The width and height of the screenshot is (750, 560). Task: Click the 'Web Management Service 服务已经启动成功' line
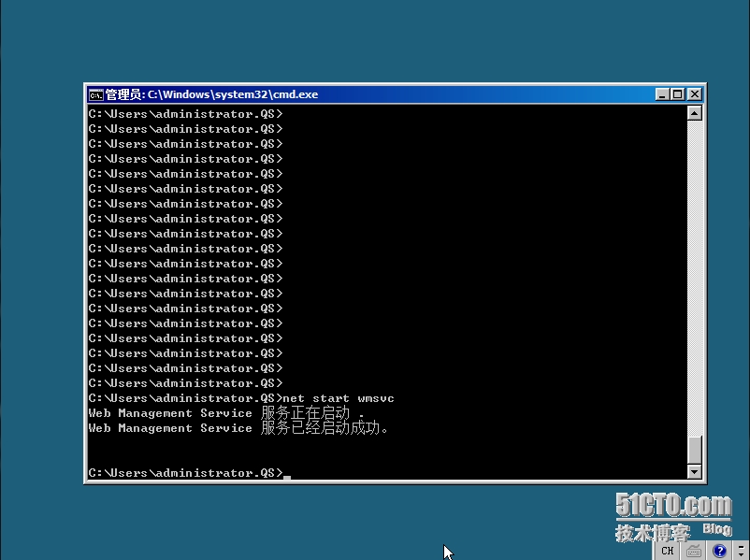[238, 428]
